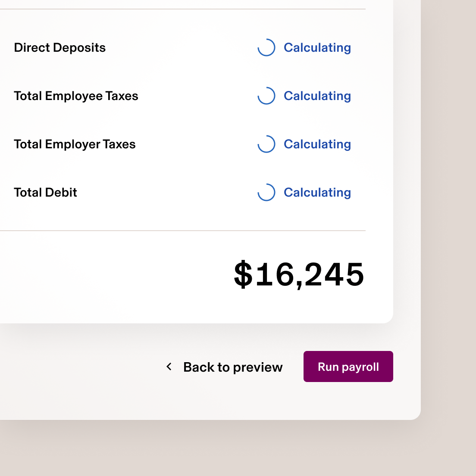Click the $16,245 total amount
This screenshot has width=476, height=476.
click(299, 275)
